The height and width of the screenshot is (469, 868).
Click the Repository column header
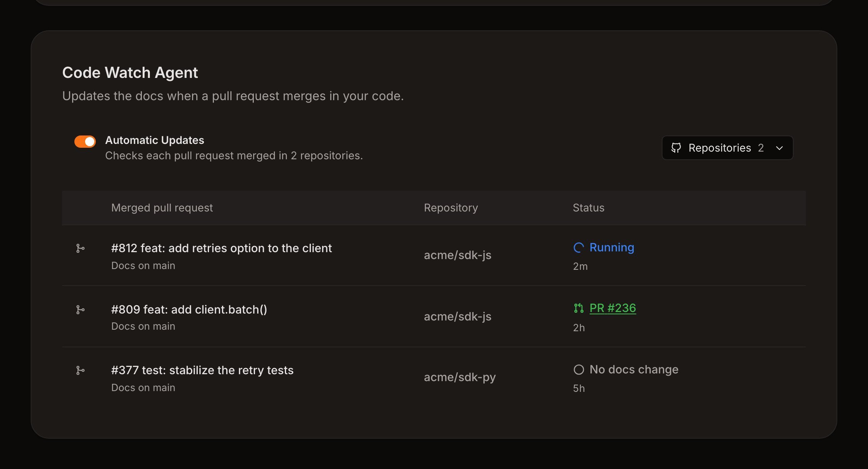pos(451,208)
